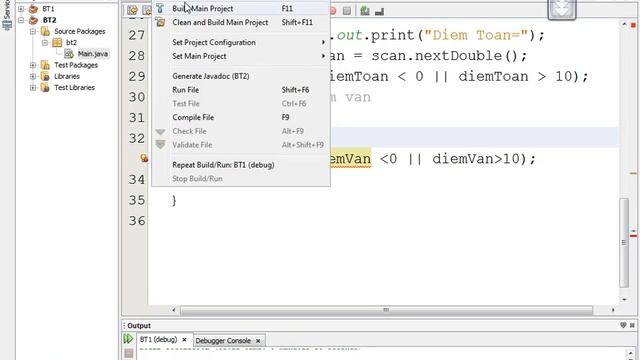Click the warning lightbulb glyph beside line 33
Viewport: 640px width, 360px height.
click(x=144, y=158)
